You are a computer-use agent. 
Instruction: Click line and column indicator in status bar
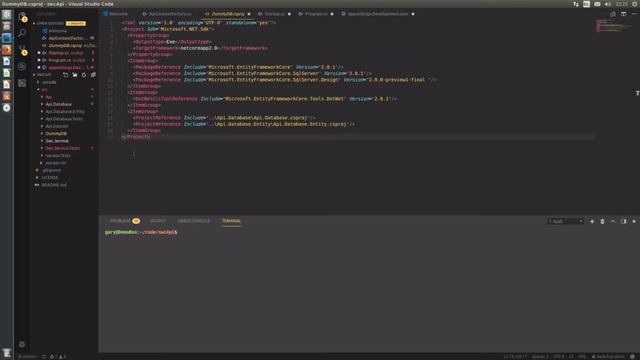515,357
